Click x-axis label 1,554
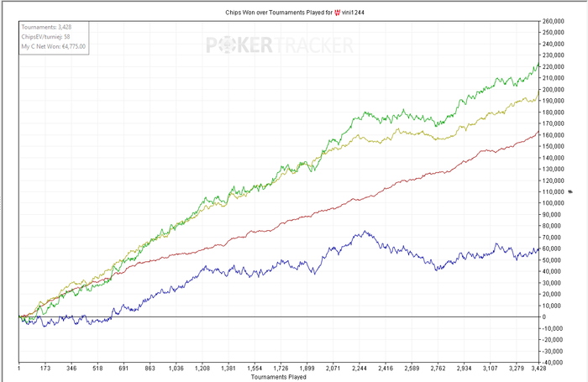Viewport: 588px width, 382px height. click(255, 369)
